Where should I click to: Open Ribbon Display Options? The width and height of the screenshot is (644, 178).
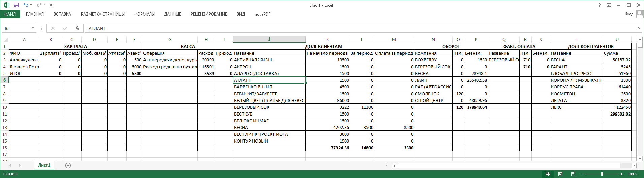point(609,5)
